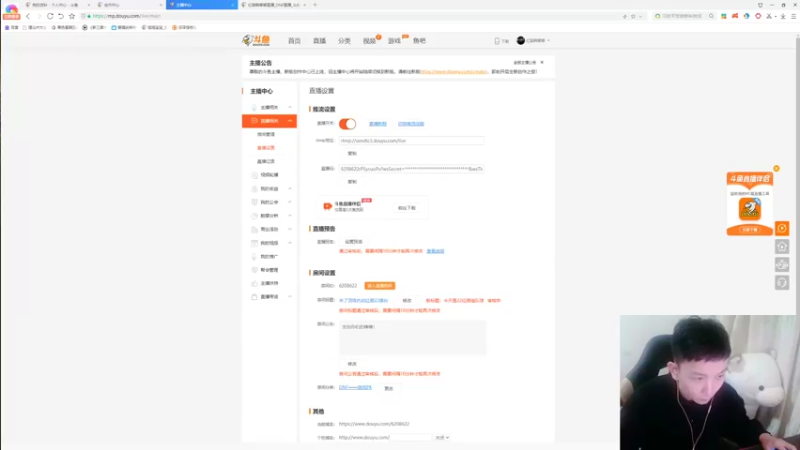
Task: Click the Douyu app icon inside the floating promo card
Action: pyautogui.click(x=749, y=209)
